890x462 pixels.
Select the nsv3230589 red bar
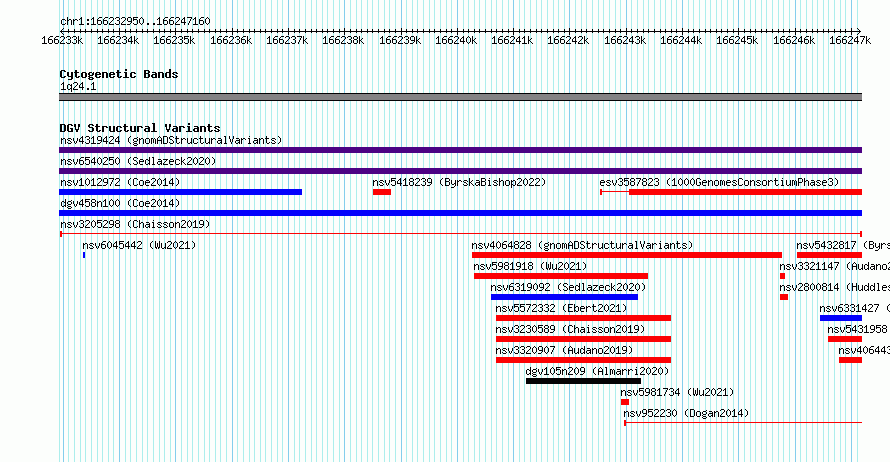(x=583, y=339)
